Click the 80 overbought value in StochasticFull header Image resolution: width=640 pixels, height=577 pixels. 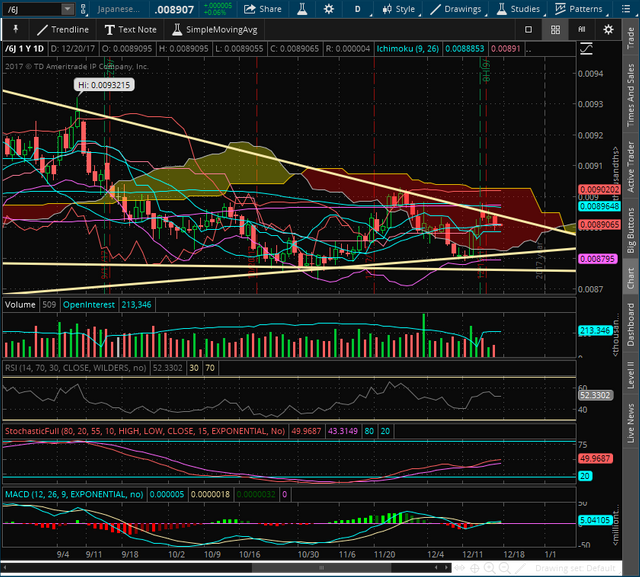(369, 431)
